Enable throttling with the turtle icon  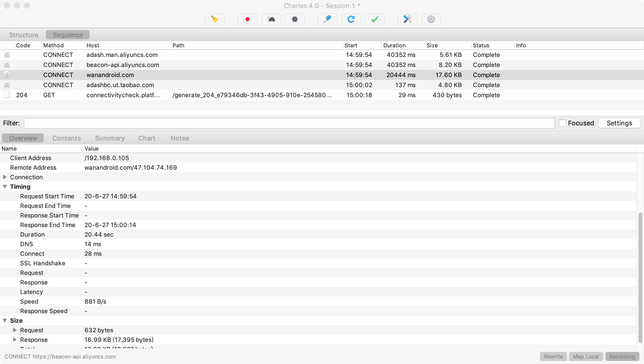coord(271,19)
